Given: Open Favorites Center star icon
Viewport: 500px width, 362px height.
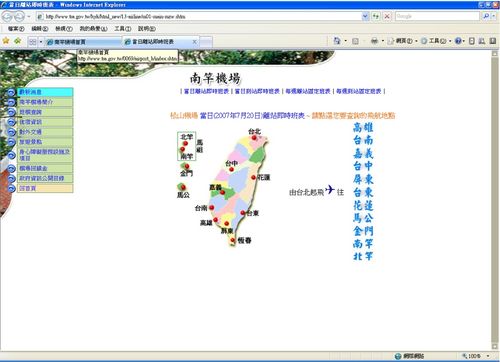Looking at the screenshot, I should [6, 41].
